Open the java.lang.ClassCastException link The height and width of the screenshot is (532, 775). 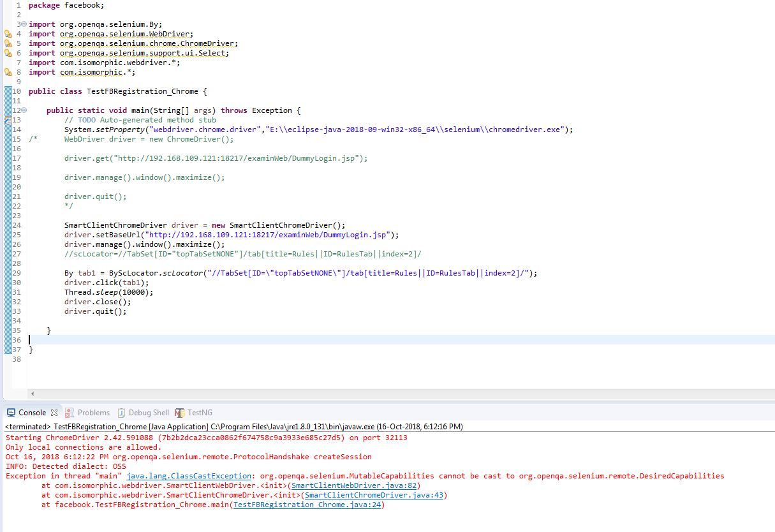189,476
